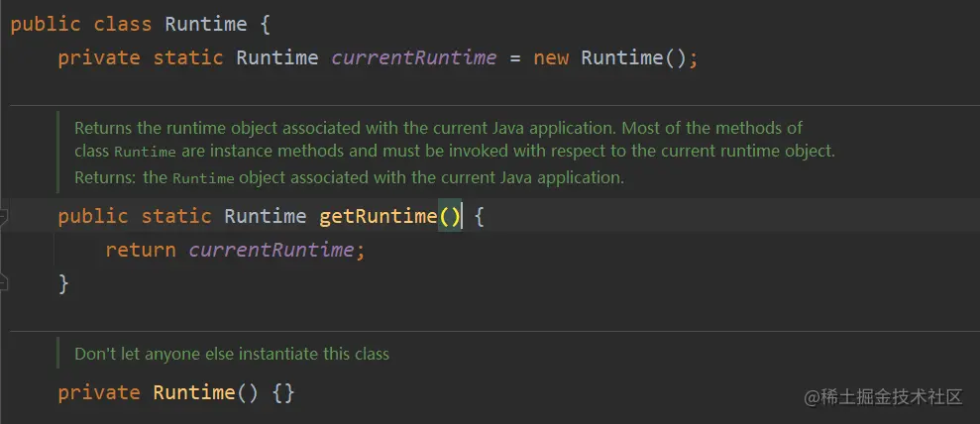Click "static" keyword on the currentRuntime field line
Screen dimensions: 980x424
pyautogui.click(x=188, y=58)
